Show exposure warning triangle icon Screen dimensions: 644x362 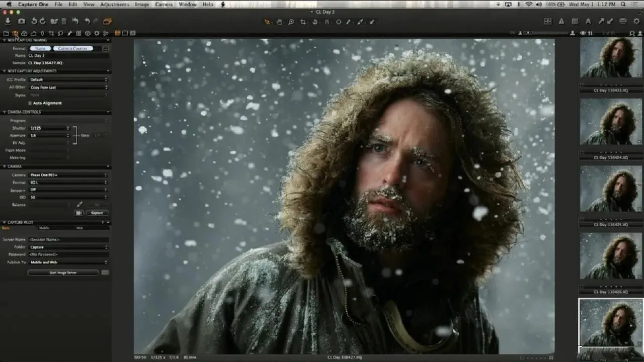(561, 22)
